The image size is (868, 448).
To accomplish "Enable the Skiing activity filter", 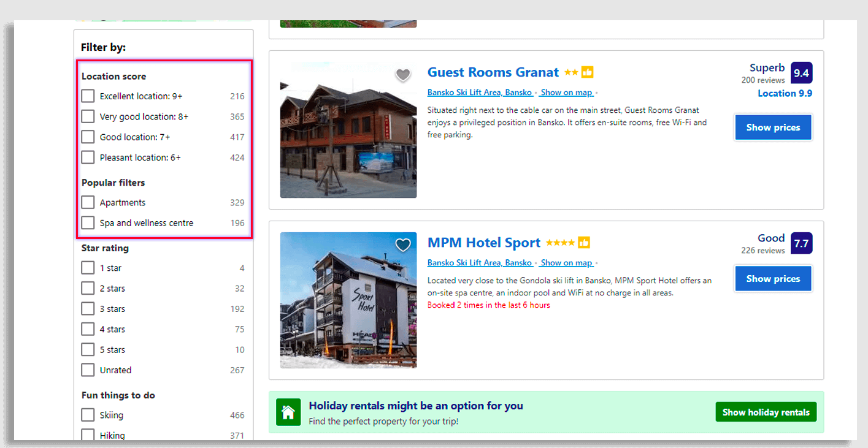I will tap(88, 415).
